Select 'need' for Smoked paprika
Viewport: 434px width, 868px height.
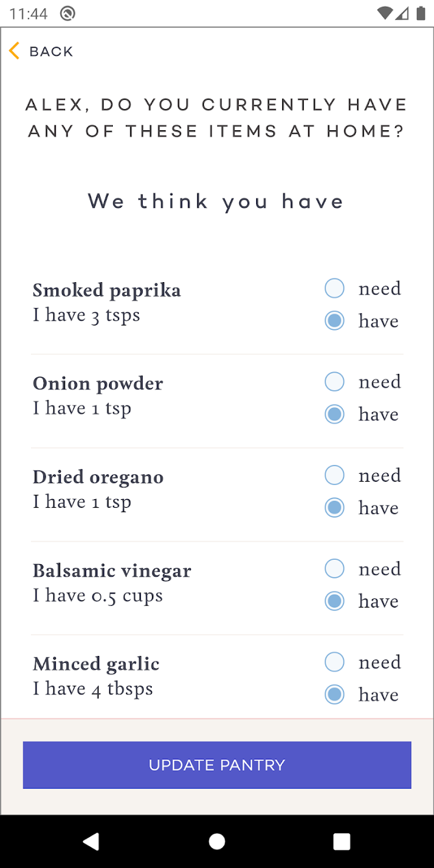pos(334,288)
